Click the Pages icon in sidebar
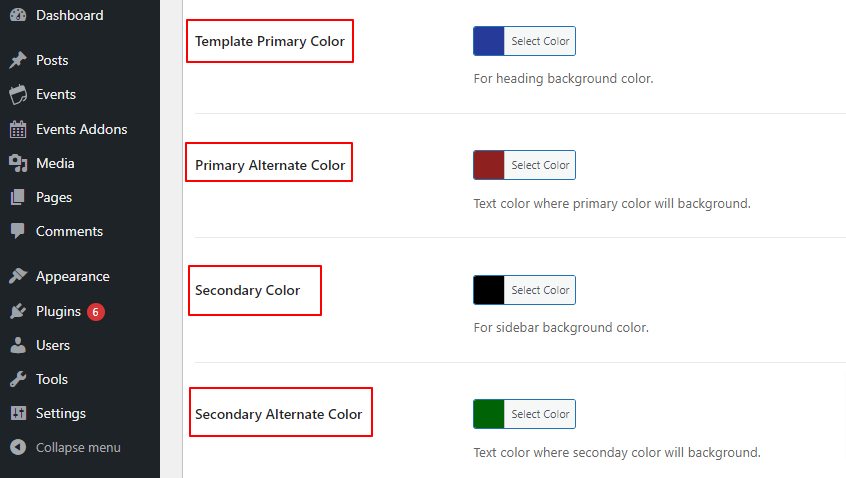Image resolution: width=846 pixels, height=478 pixels. point(17,197)
